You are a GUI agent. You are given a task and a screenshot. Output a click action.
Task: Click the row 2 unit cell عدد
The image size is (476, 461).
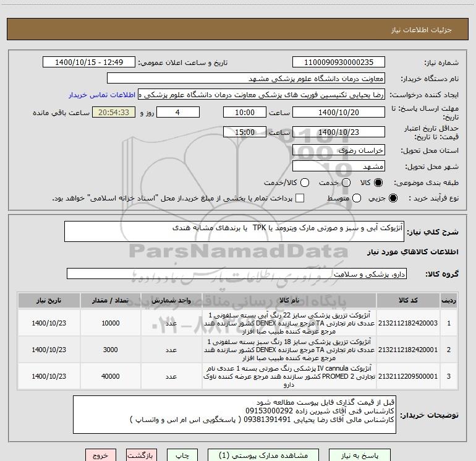coord(171,350)
